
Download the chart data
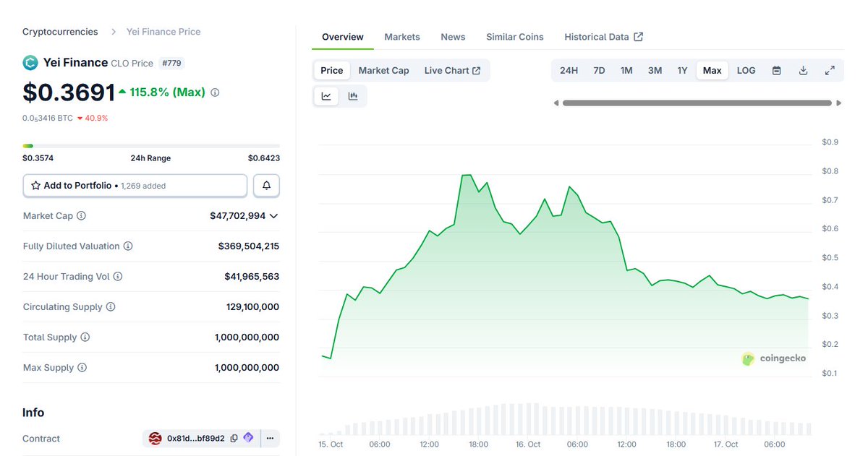(x=804, y=70)
